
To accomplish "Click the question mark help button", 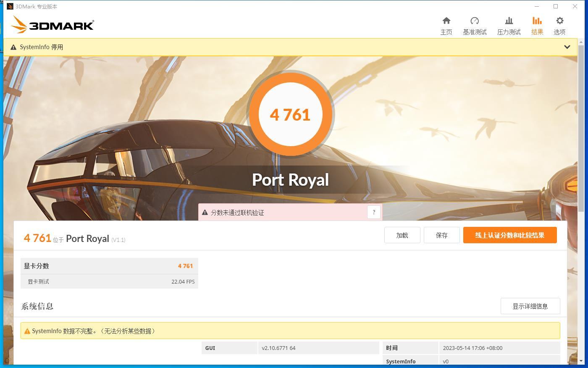I will (x=374, y=212).
